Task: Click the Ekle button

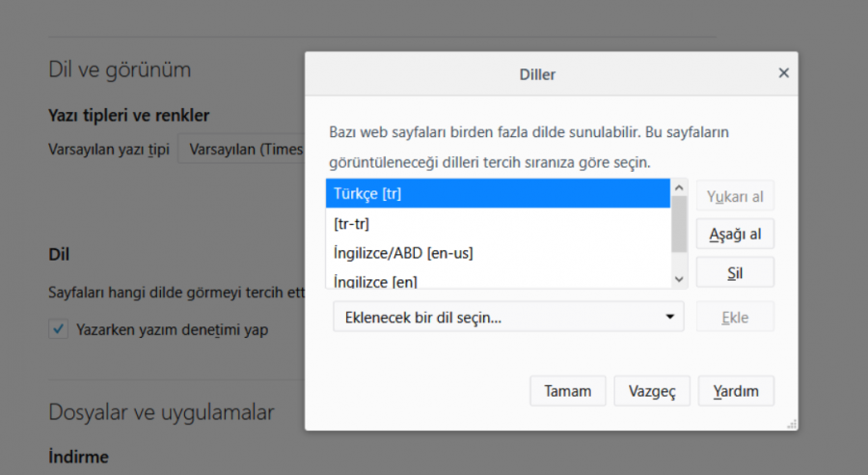Action: tap(735, 317)
